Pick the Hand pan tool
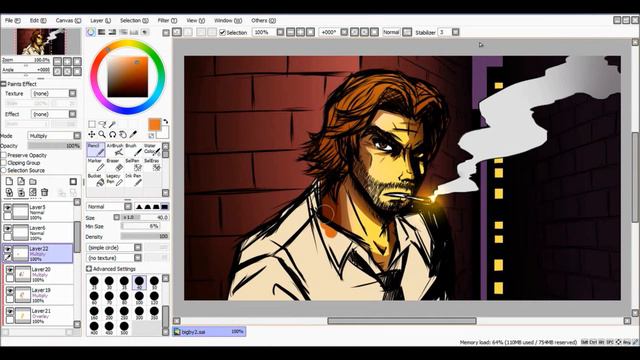This screenshot has width=640, height=360. coord(123,134)
